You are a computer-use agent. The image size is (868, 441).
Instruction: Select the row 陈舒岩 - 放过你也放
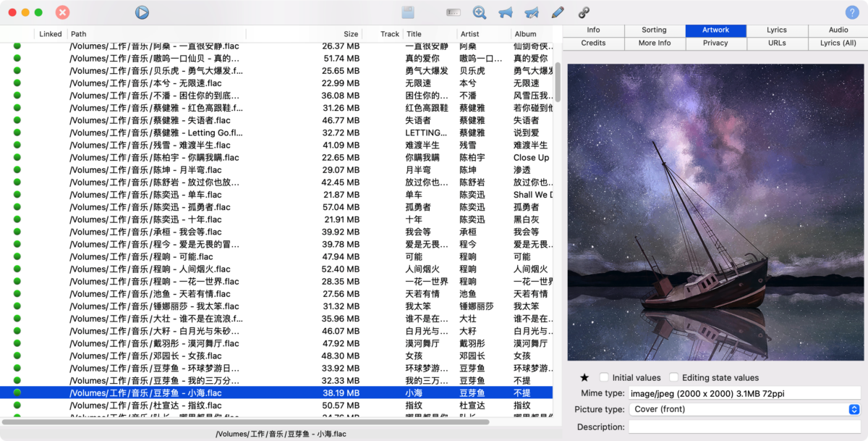click(276, 182)
